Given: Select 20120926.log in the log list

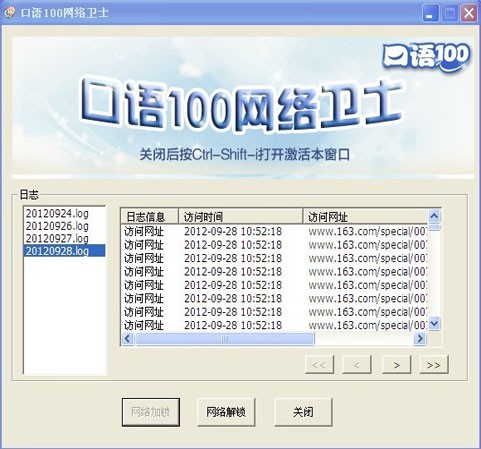Looking at the screenshot, I should pos(57,226).
